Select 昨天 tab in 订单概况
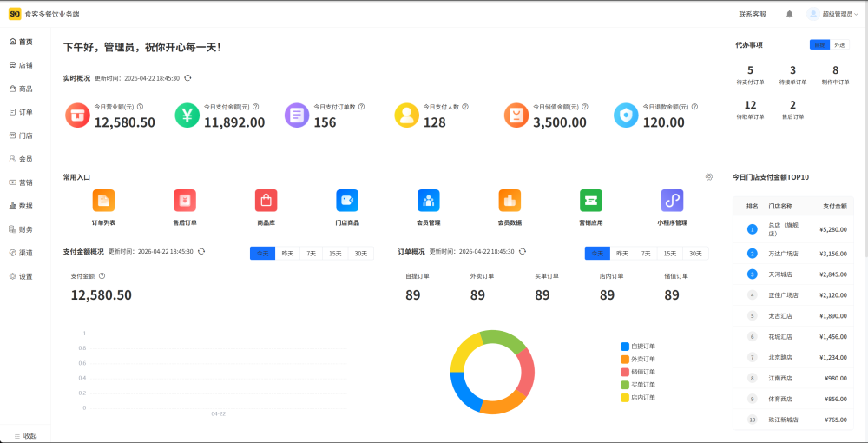The image size is (868, 443). coord(622,253)
